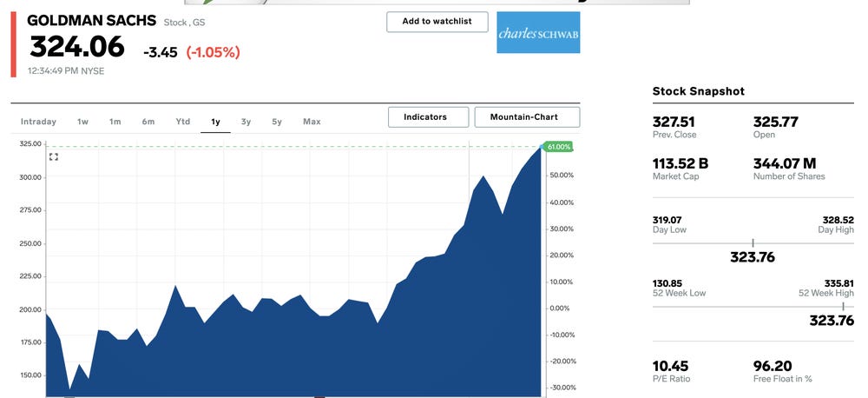Screen dimensions: 868x398
Task: Click the fullscreen expand icon on chart
Action: pos(54,157)
